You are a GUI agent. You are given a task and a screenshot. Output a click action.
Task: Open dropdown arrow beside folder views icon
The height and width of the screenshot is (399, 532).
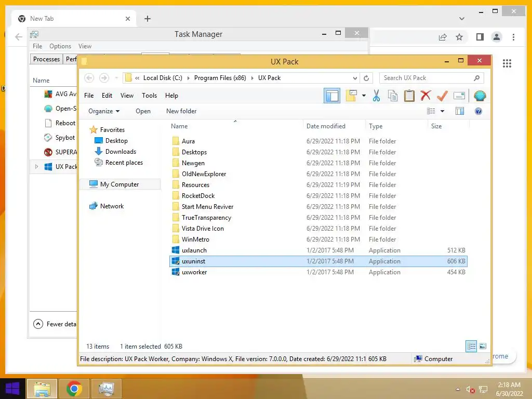[364, 96]
